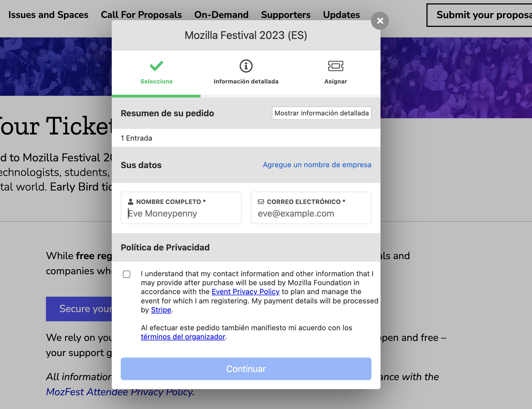Enable the privacy policy consent checkbox
532x409 pixels.
click(x=127, y=274)
